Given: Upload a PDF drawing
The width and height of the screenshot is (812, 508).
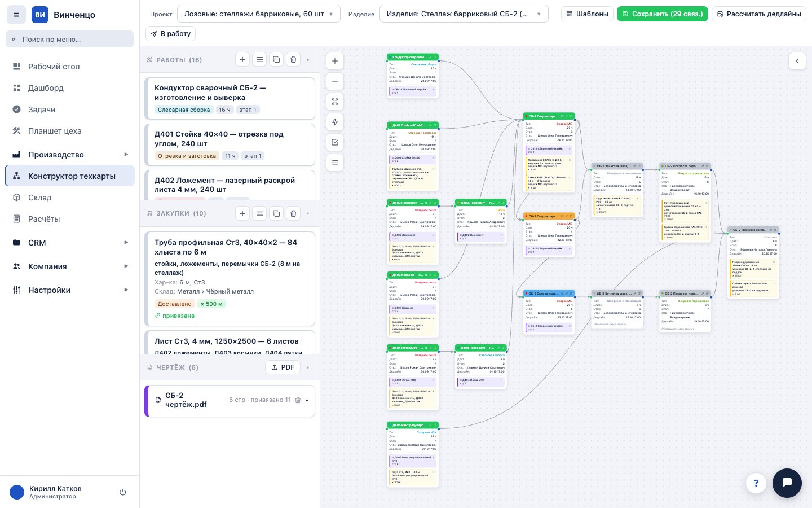Looking at the screenshot, I should click(x=283, y=367).
